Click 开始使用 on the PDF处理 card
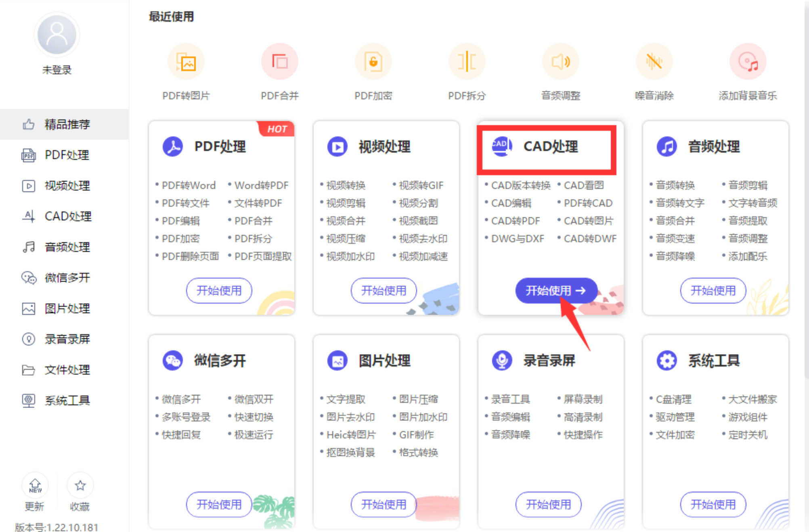 tap(219, 291)
